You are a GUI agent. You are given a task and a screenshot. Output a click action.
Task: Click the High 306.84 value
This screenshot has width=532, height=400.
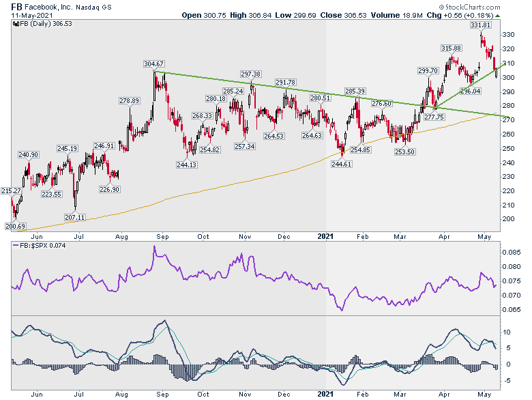251,15
